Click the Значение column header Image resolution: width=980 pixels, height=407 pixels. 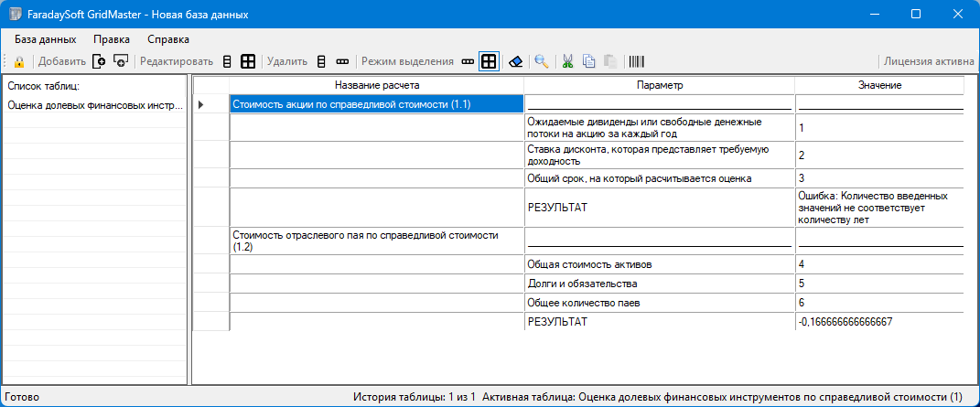(879, 85)
